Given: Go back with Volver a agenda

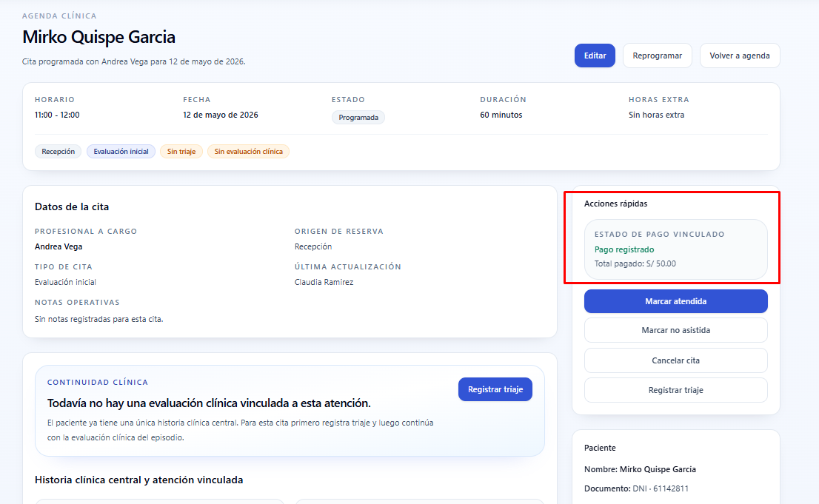Looking at the screenshot, I should point(740,56).
